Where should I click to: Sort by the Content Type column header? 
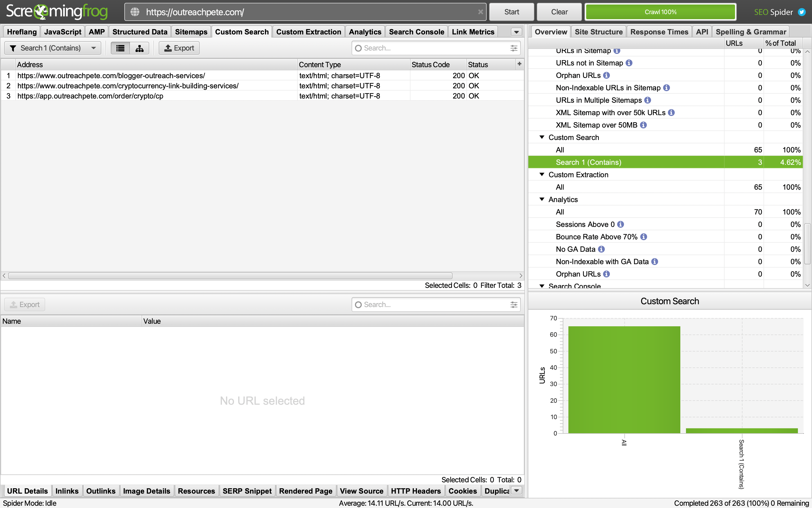(354, 65)
